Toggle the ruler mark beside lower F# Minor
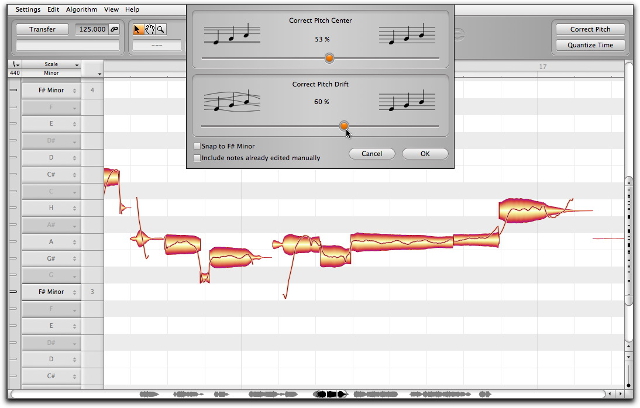The image size is (640, 408). (x=14, y=292)
